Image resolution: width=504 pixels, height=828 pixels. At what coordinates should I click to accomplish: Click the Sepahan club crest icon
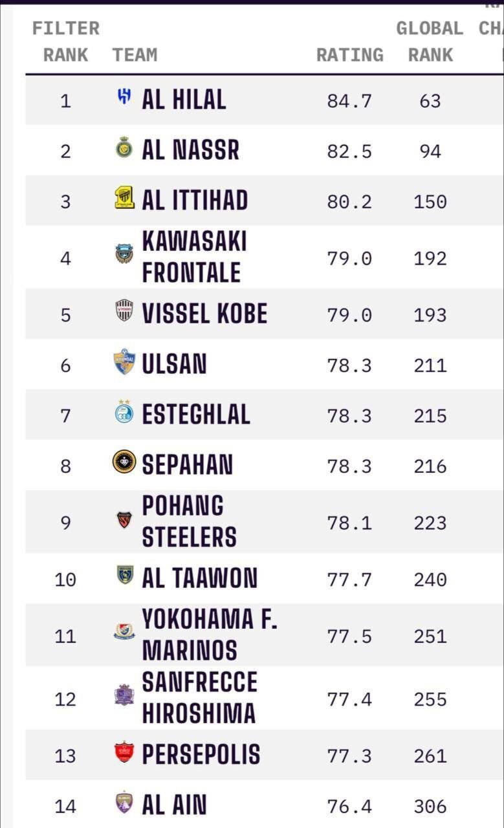click(x=124, y=462)
